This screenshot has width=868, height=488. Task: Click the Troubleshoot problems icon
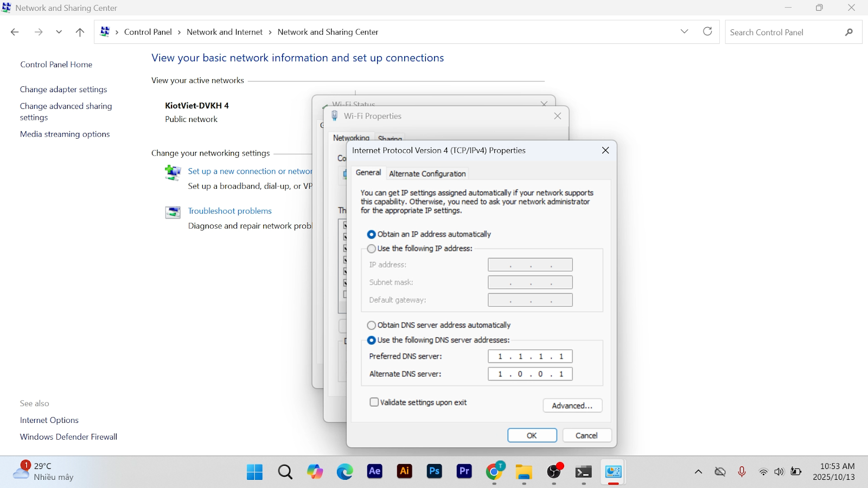coord(173,212)
